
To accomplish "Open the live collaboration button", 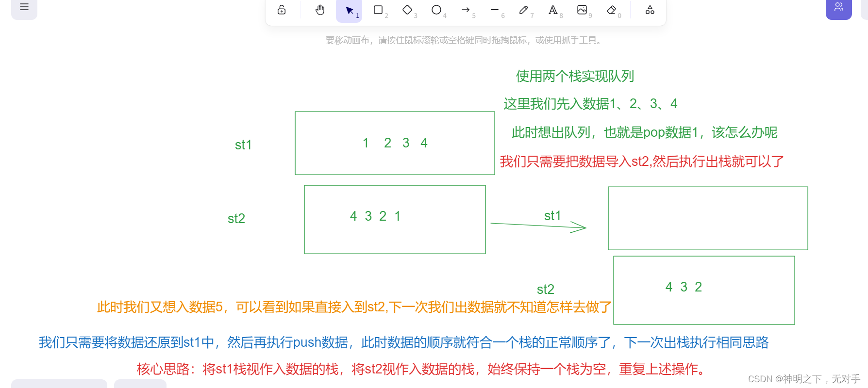I will [839, 8].
